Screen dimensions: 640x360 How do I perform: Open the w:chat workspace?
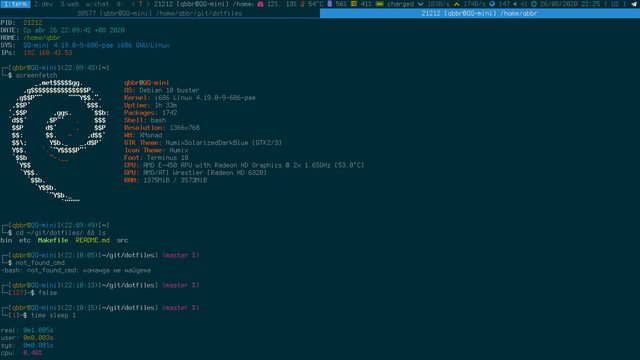(98, 4)
